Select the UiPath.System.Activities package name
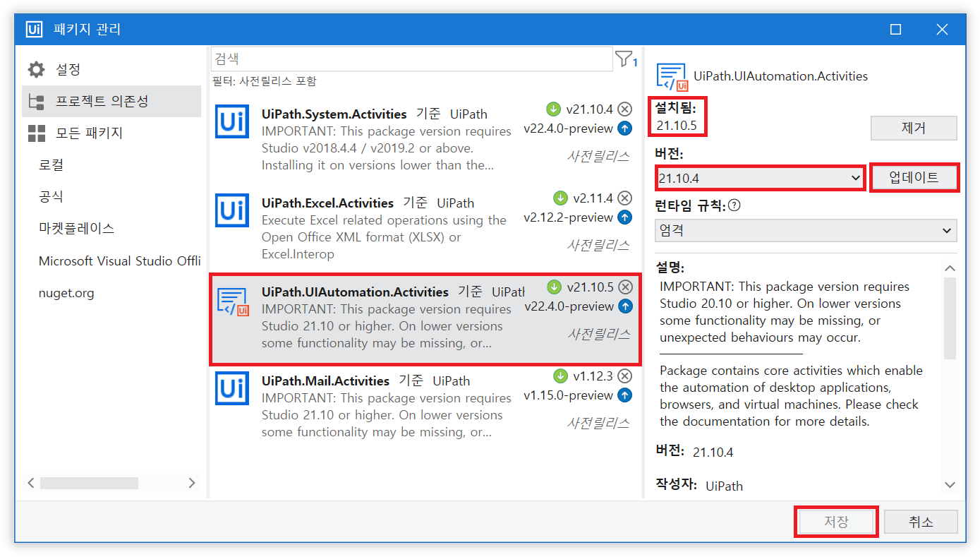980x557 pixels. [334, 114]
